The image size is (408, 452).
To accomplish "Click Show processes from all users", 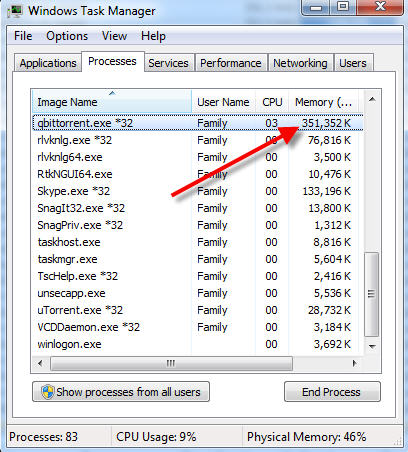I will tap(121, 392).
